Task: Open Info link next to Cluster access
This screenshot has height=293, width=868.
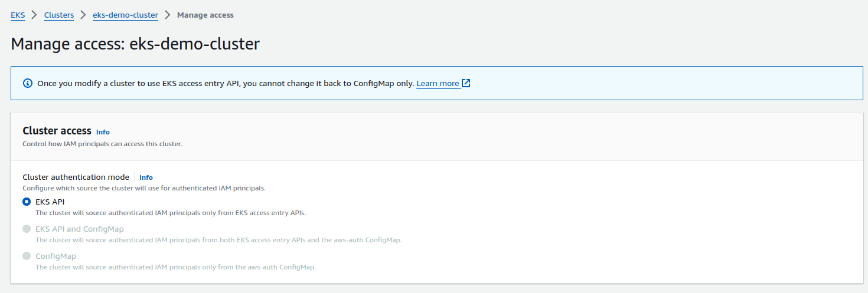Action: pos(103,132)
